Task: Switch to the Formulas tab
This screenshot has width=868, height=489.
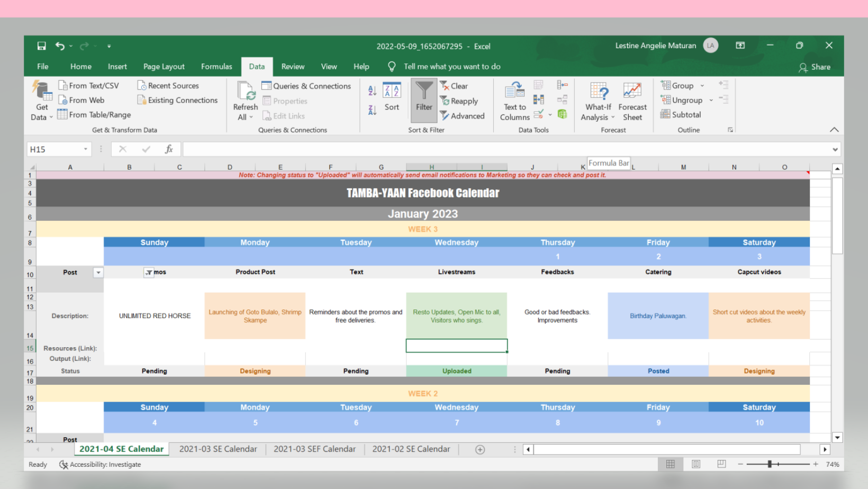Action: (x=216, y=67)
